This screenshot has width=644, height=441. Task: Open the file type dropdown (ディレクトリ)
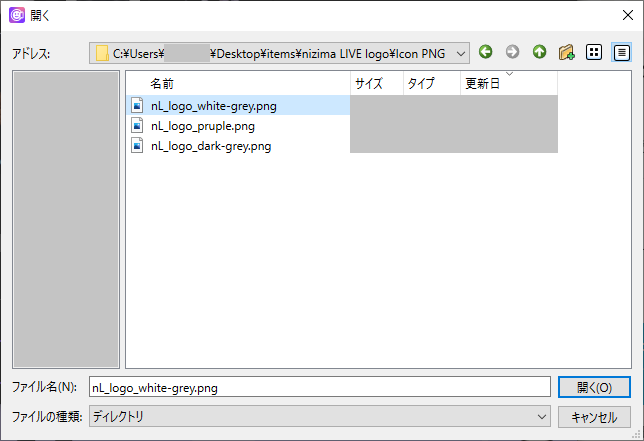point(542,415)
